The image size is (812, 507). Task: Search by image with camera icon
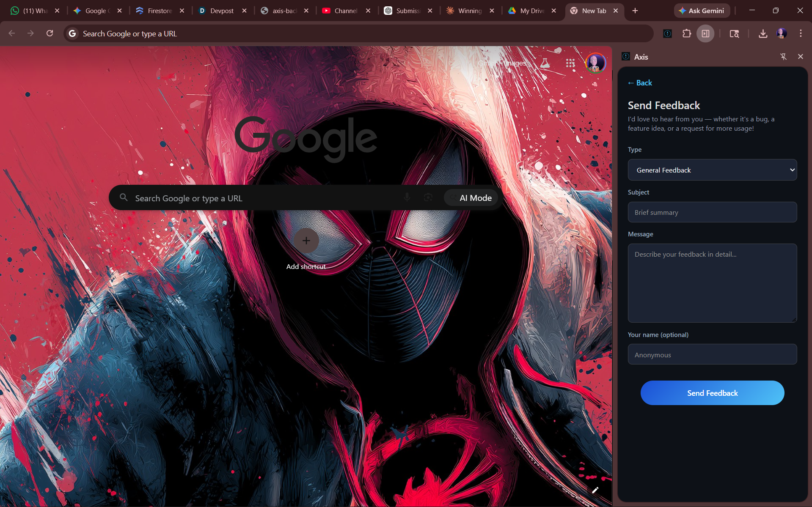428,197
